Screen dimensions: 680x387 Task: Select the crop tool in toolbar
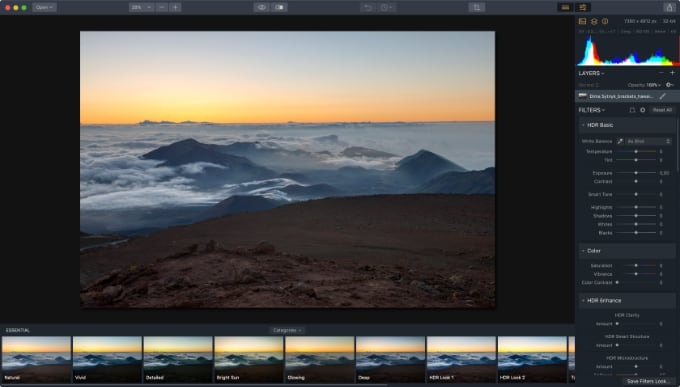(x=476, y=7)
